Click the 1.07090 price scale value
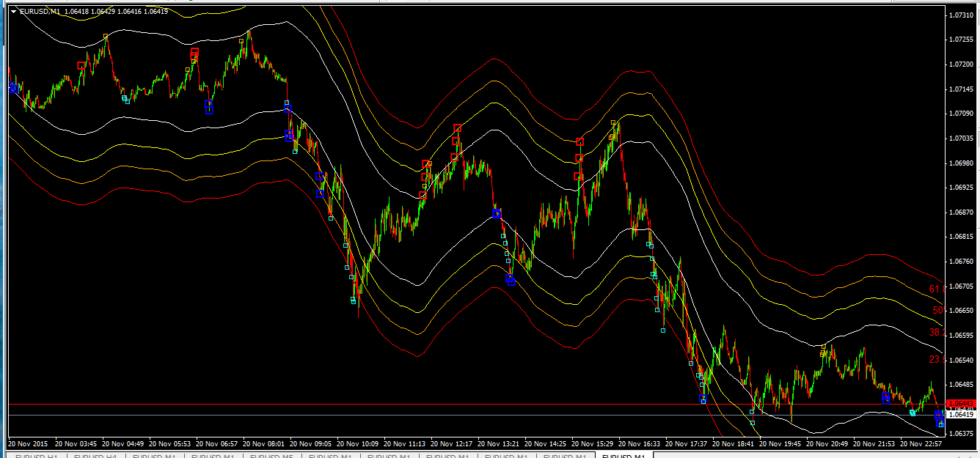Screen dimensions: 980x458 (x=960, y=114)
